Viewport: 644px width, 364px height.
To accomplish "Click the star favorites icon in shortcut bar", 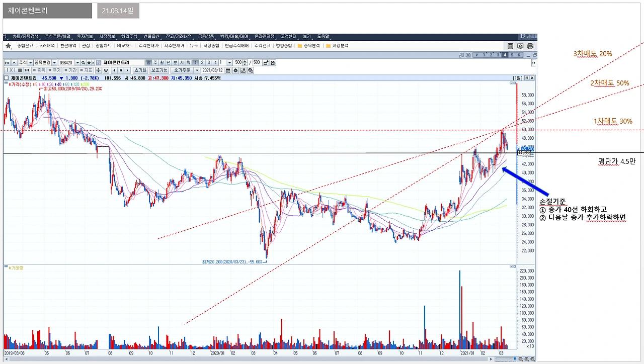I will pos(9,46).
